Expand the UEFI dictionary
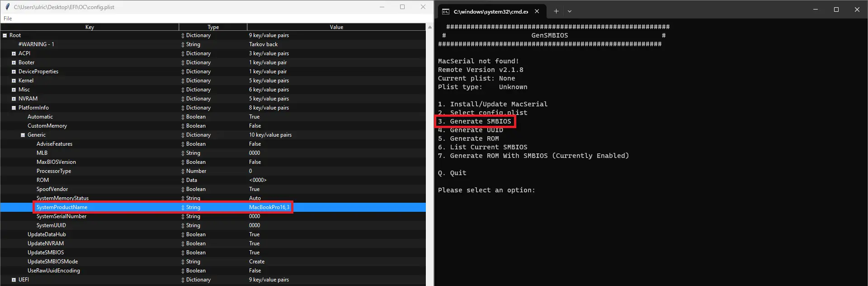Screen dimensions: 868x286 coord(14,280)
